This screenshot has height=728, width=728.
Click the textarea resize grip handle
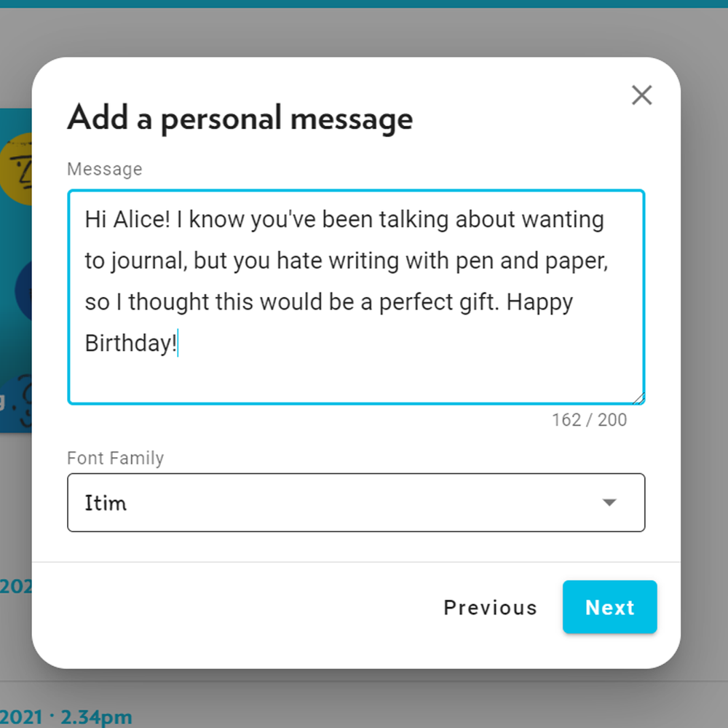[639, 398]
